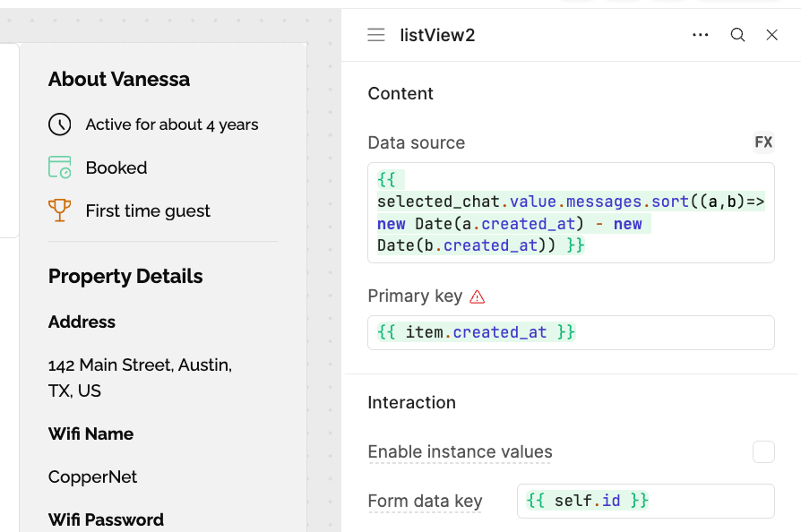This screenshot has height=532, width=801.
Task: Edit the Data source code field
Action: [x=571, y=213]
